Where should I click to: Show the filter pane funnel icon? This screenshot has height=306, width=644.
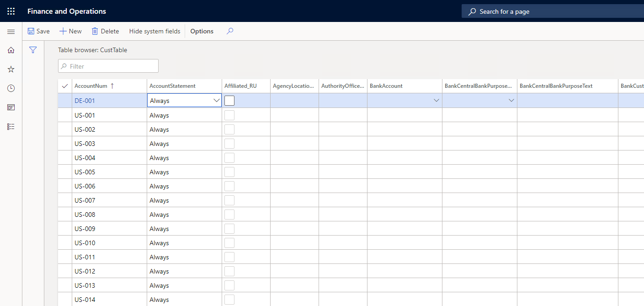pyautogui.click(x=33, y=50)
